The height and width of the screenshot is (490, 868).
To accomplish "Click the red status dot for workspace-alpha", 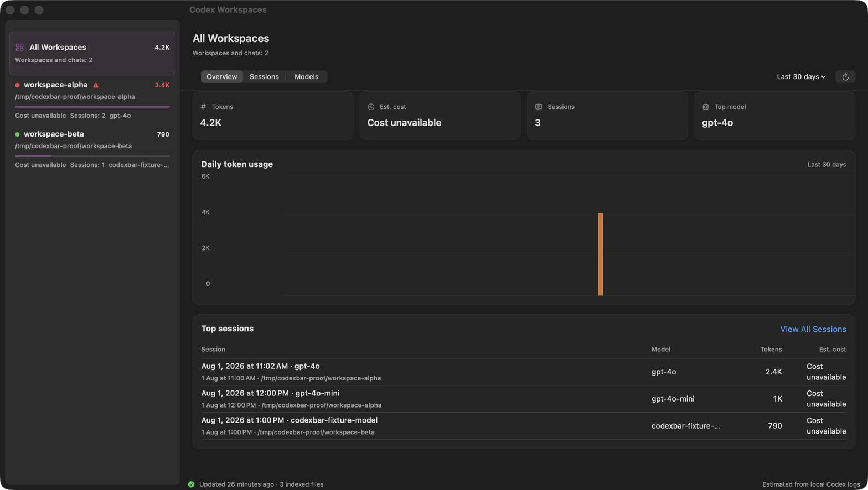I will point(17,85).
